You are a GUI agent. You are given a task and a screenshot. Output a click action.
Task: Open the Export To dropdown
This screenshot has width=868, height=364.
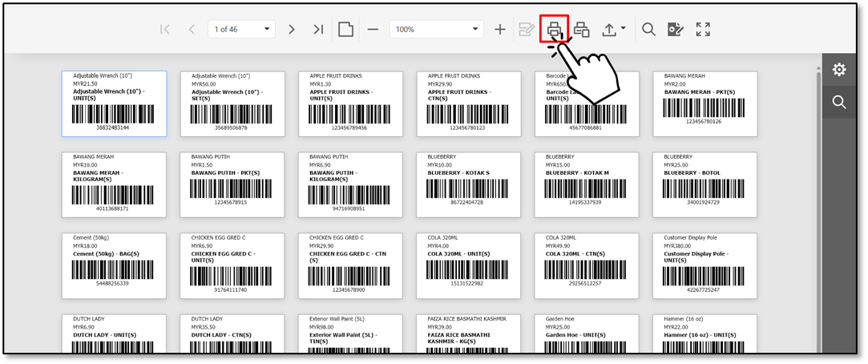pos(613,30)
